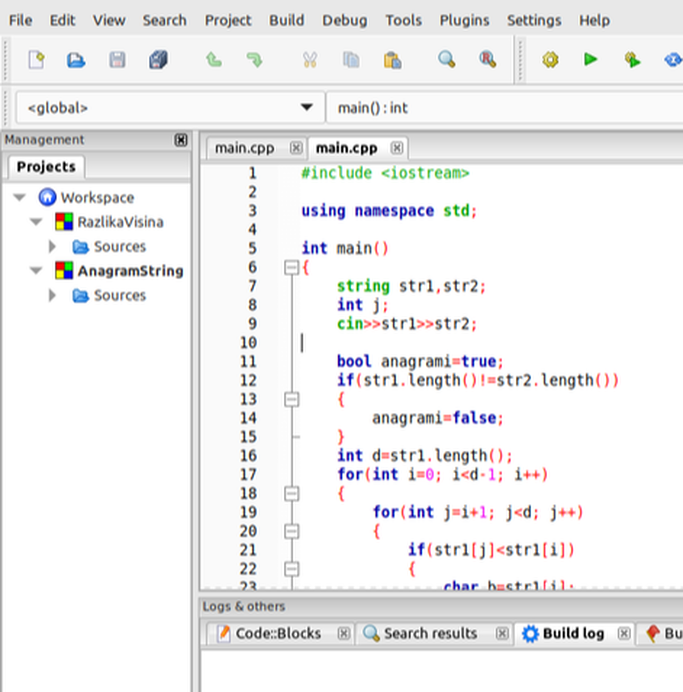The height and width of the screenshot is (692, 683).
Task: Fold the code block at line 18
Action: pos(291,493)
